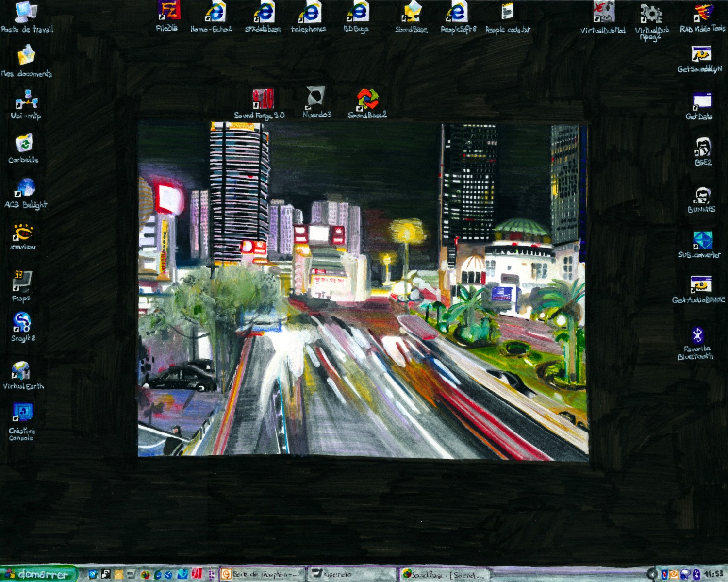
Task: Click blue envelope icon in Quick Launch
Action: tap(182, 574)
